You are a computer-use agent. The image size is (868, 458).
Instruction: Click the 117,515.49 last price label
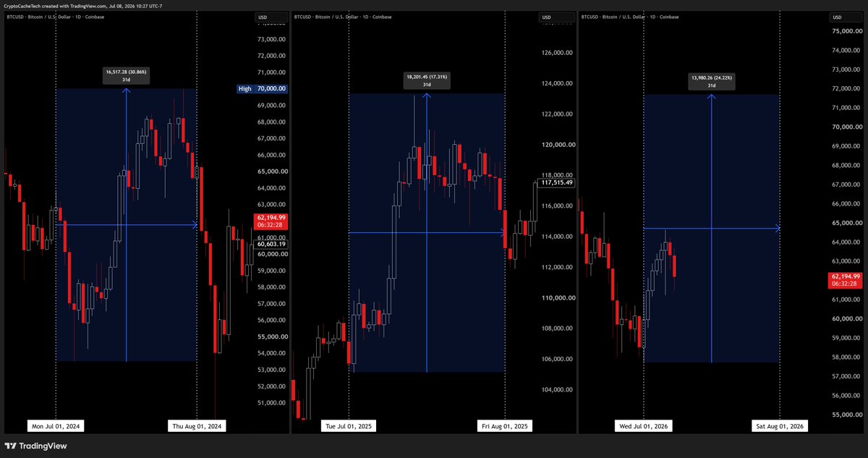pos(557,182)
